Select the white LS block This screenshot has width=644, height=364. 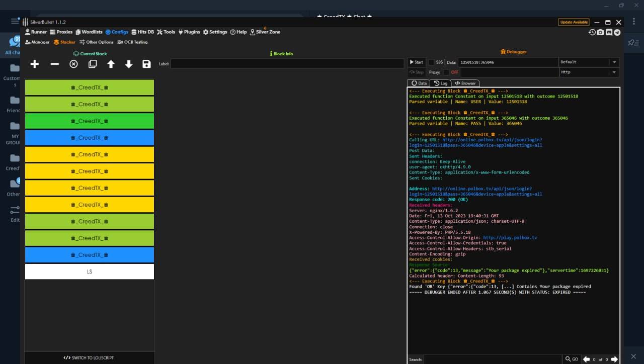[x=90, y=271]
